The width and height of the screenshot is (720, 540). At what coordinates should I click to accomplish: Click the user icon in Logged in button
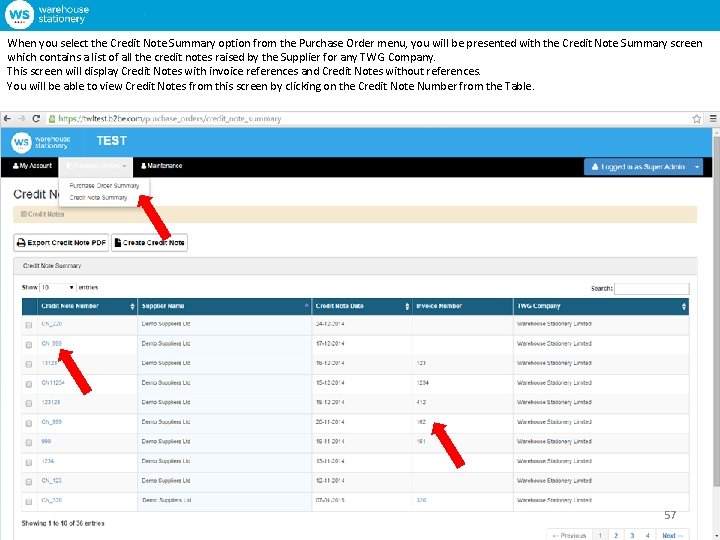[595, 167]
